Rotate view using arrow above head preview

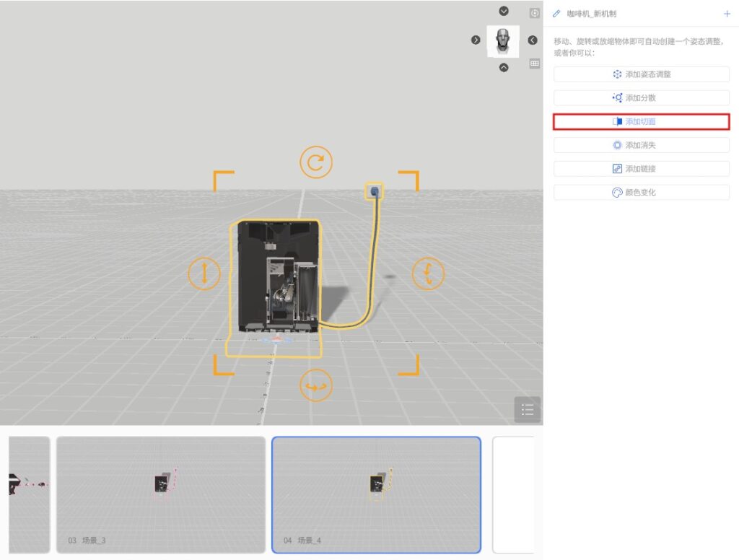coord(504,12)
